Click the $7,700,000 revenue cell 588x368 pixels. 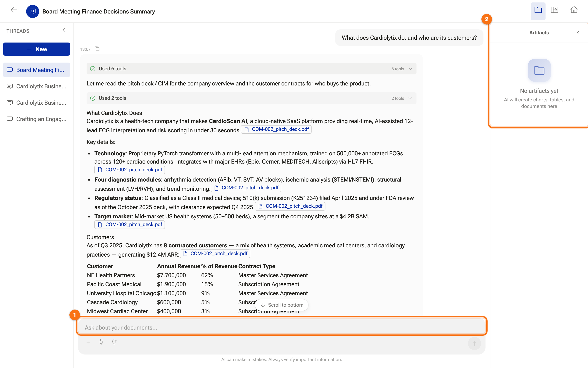click(x=171, y=275)
